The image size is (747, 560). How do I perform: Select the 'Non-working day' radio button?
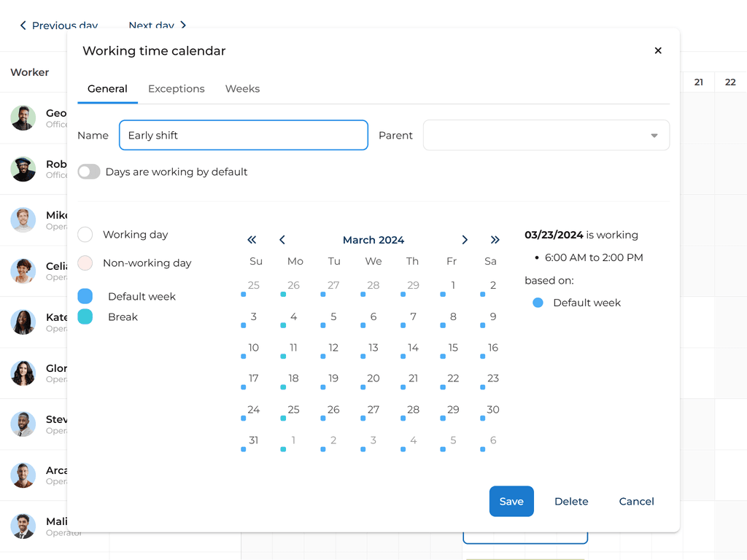85,262
